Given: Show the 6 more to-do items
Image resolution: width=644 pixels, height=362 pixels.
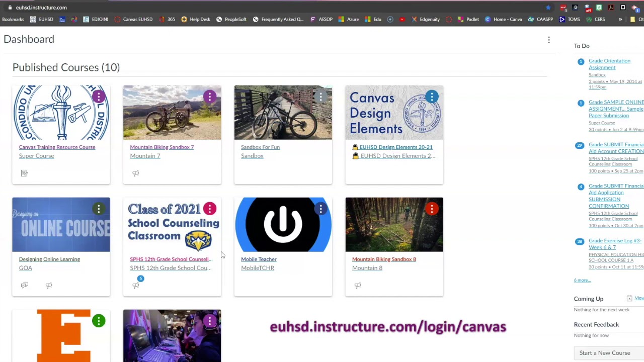Looking at the screenshot, I should point(582,280).
